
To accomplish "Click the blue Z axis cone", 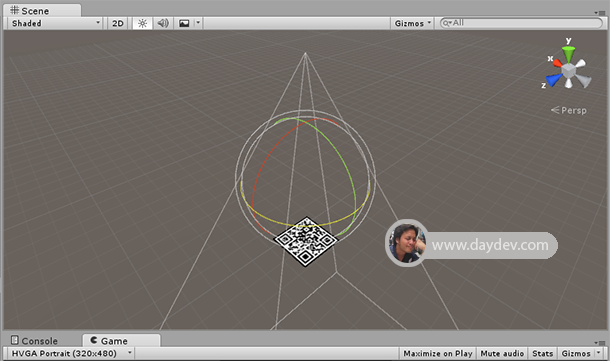I will [553, 80].
